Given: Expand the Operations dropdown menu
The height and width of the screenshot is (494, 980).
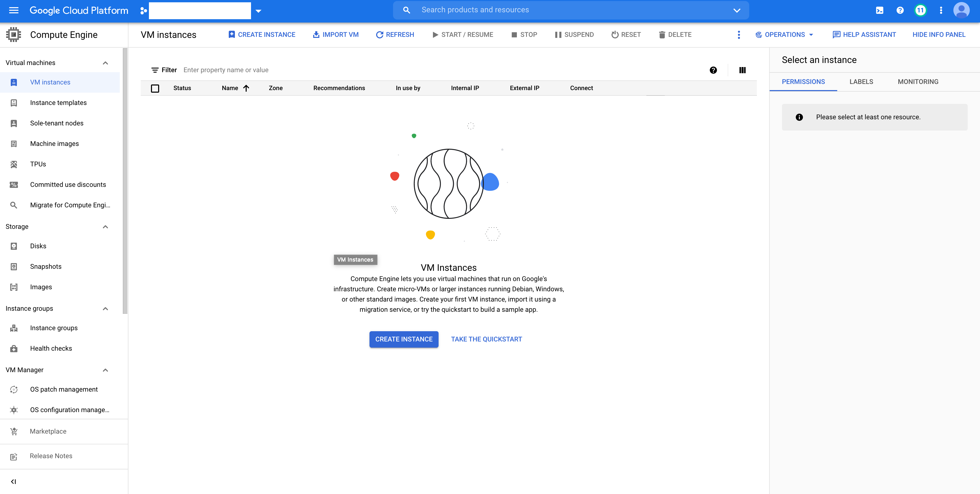Looking at the screenshot, I should pos(784,35).
